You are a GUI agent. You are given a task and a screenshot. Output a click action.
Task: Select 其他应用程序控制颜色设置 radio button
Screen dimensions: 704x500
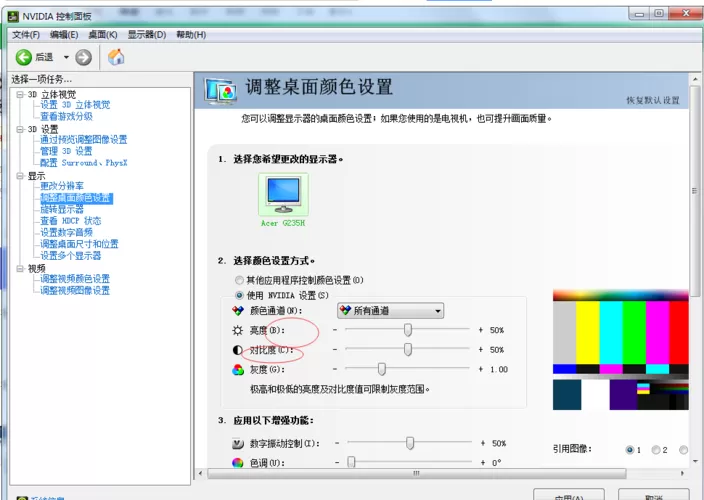[x=239, y=281]
